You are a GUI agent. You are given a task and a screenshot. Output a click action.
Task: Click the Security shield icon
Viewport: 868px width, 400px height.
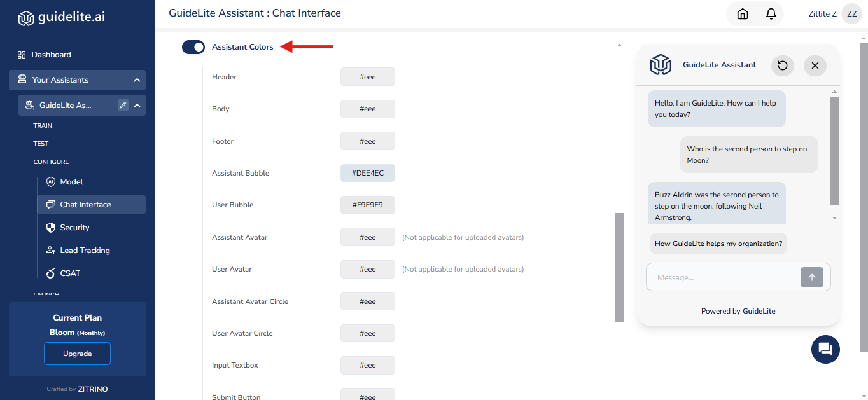[51, 228]
